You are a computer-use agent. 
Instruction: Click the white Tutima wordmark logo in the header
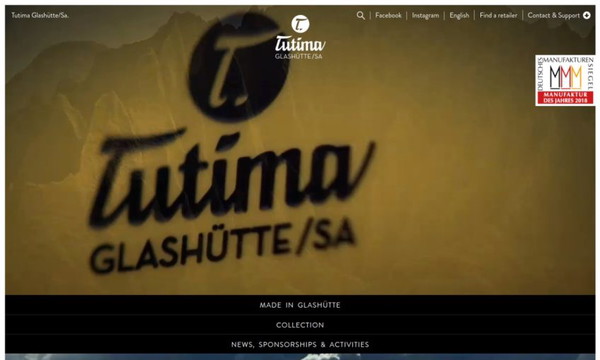coord(300,44)
